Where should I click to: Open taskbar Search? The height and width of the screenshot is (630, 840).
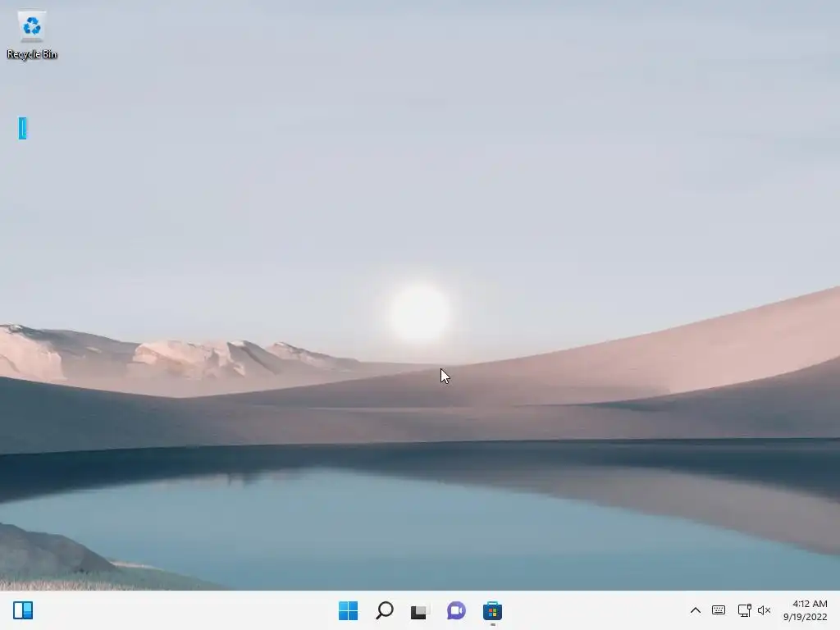click(385, 610)
